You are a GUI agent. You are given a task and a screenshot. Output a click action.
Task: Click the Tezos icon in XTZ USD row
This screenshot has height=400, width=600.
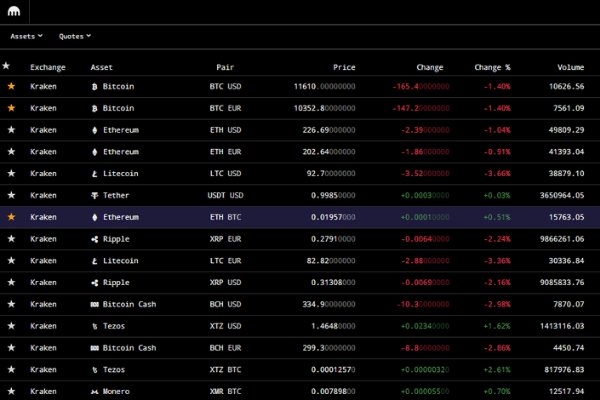click(x=95, y=326)
